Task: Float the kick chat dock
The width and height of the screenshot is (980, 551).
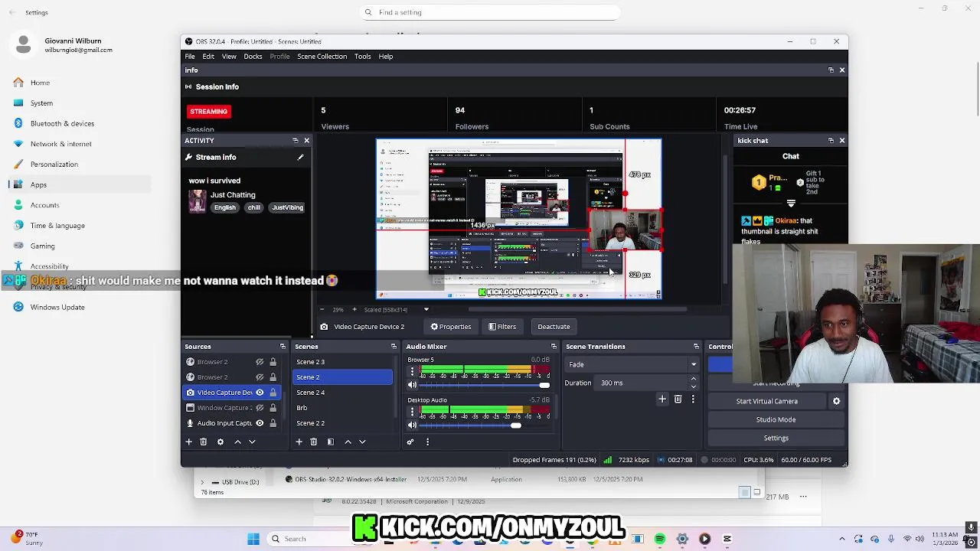Action: (831, 141)
